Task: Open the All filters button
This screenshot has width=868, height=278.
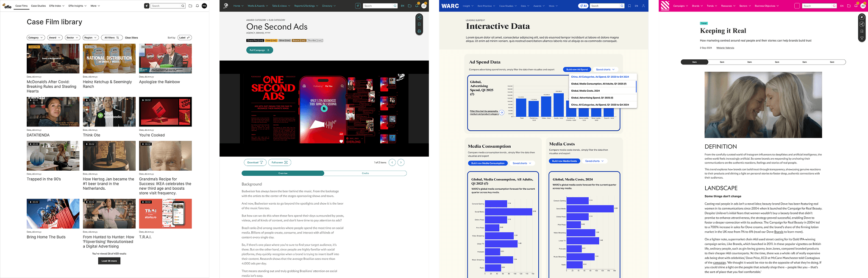Action: (x=112, y=37)
